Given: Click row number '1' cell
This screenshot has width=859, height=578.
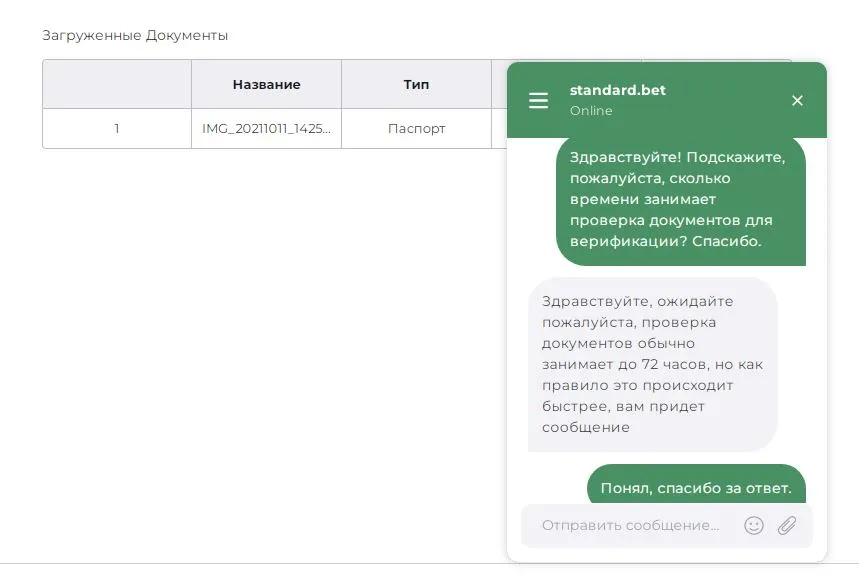Looking at the screenshot, I should point(117,128).
